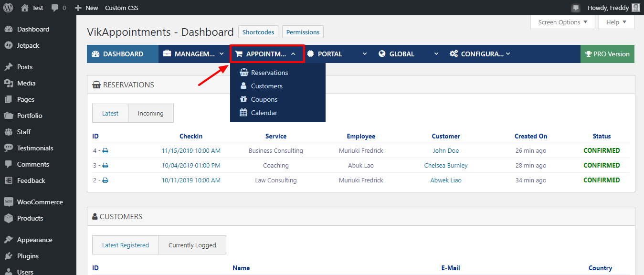
Task: Print reservation 2 via printer icon
Action: (106, 180)
